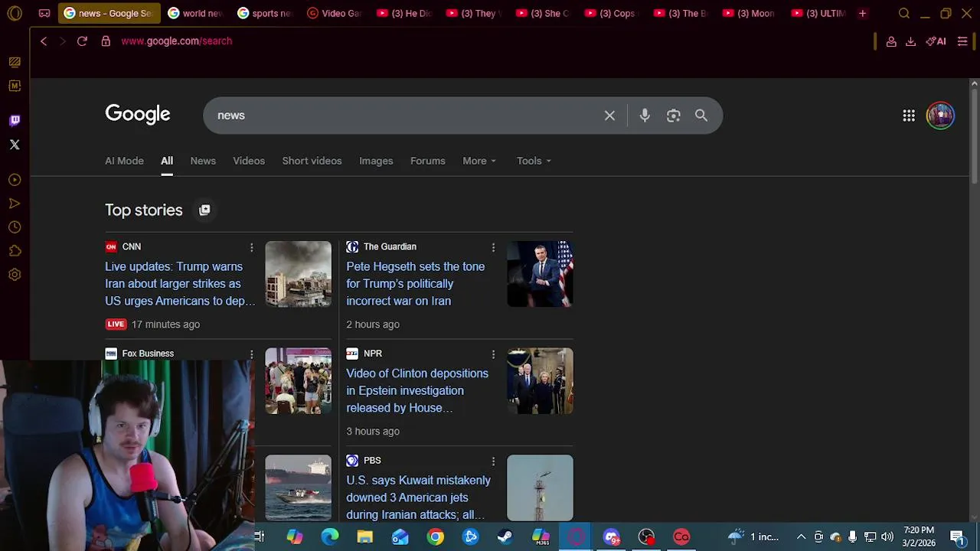Switch to '(3) Cops' YouTube tab
The width and height of the screenshot is (980, 551).
coord(611,13)
